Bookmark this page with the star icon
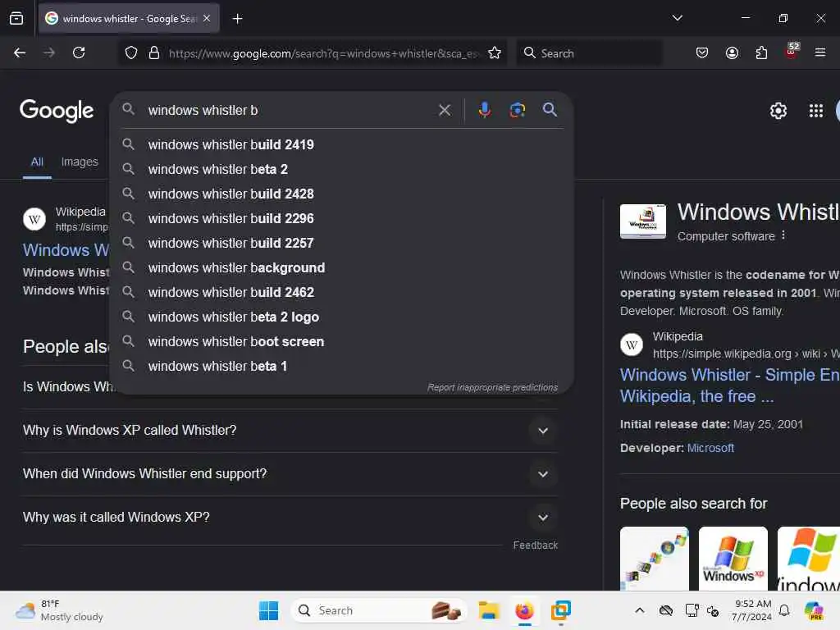The image size is (840, 630). coord(495,52)
